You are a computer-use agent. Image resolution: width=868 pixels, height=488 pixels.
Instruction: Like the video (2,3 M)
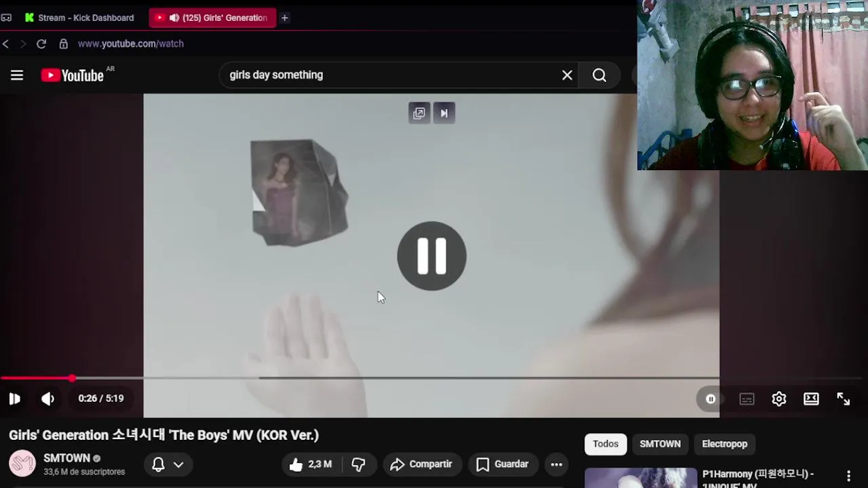click(311, 464)
